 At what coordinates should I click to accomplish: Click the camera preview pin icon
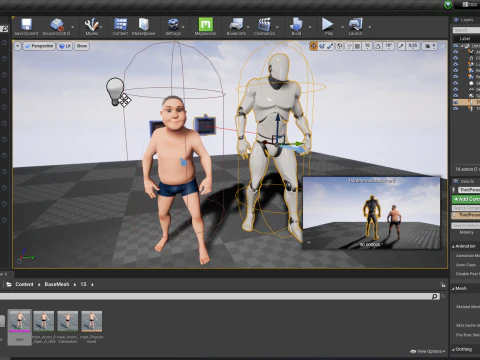[309, 243]
